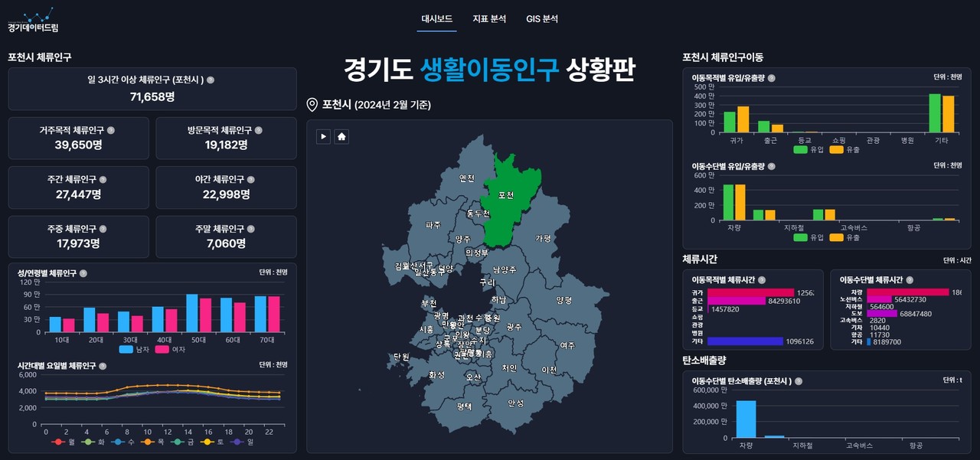Click the play icon on the map
Image resolution: width=980 pixels, height=460 pixels.
point(324,136)
